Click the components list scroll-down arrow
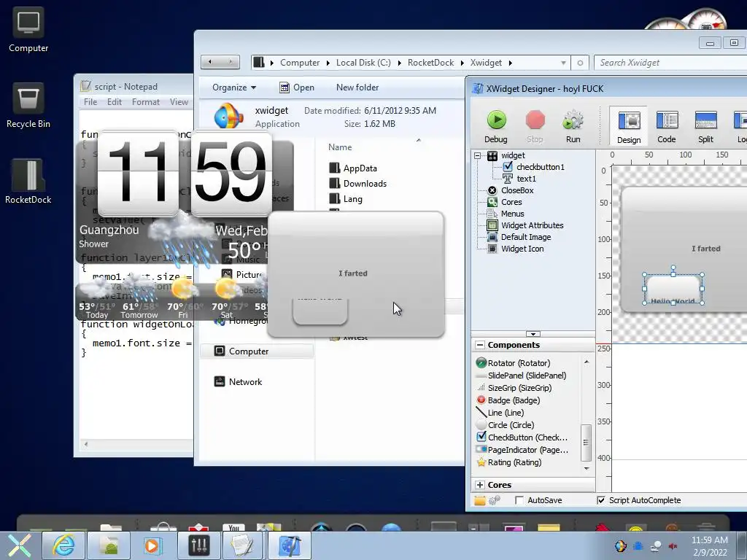This screenshot has height=560, width=747. pyautogui.click(x=587, y=469)
